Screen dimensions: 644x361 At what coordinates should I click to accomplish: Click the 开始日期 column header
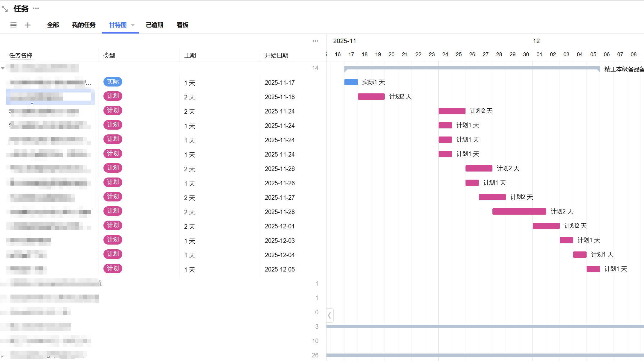277,55
